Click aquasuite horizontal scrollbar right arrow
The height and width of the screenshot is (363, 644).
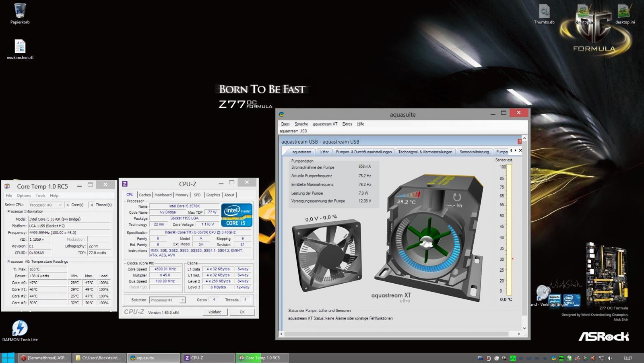pyautogui.click(x=518, y=334)
